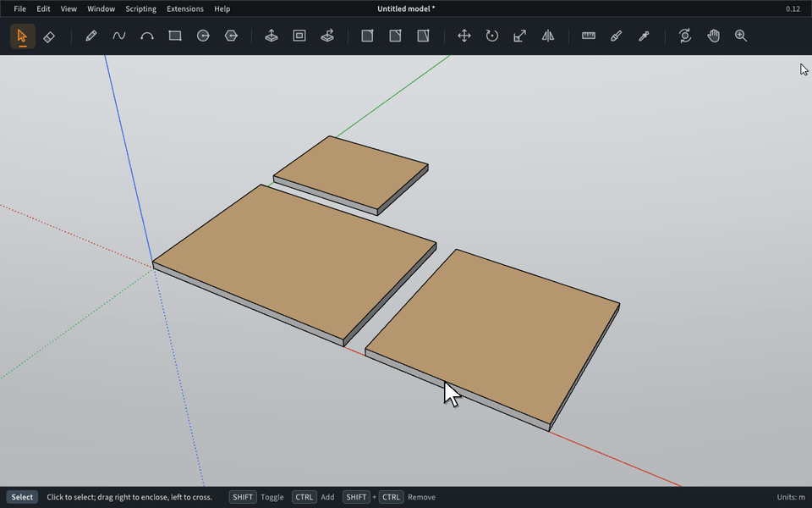Open the Edit menu
The height and width of the screenshot is (508, 812).
coord(43,8)
